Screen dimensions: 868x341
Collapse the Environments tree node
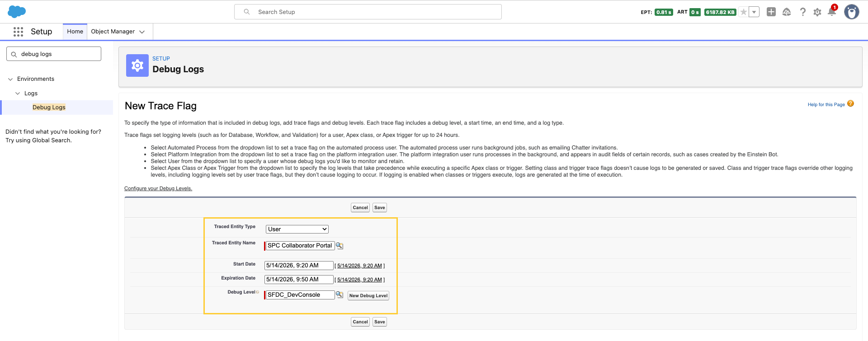(x=10, y=79)
